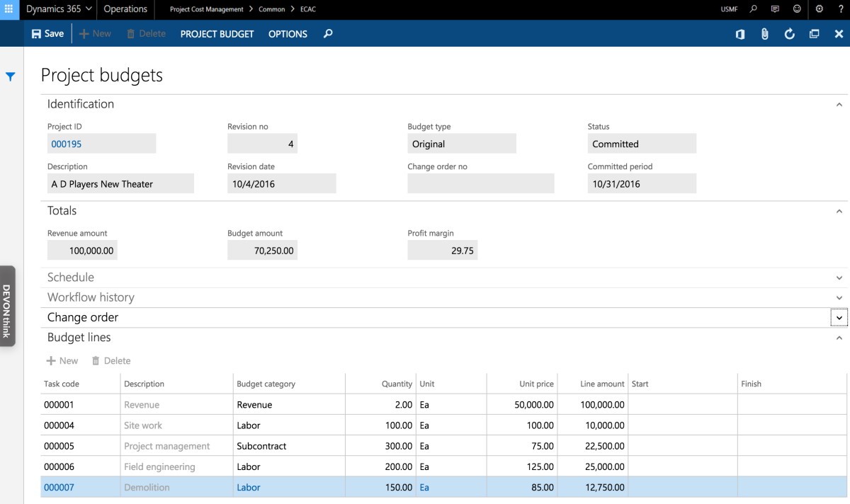Collapse the Budget lines section
Image resolution: width=850 pixels, height=504 pixels.
(x=839, y=338)
